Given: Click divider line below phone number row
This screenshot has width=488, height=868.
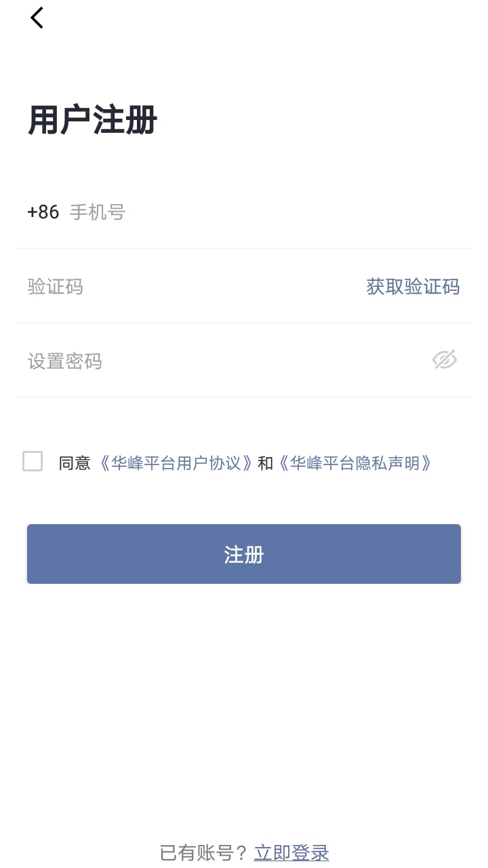Looking at the screenshot, I should click(x=244, y=248).
